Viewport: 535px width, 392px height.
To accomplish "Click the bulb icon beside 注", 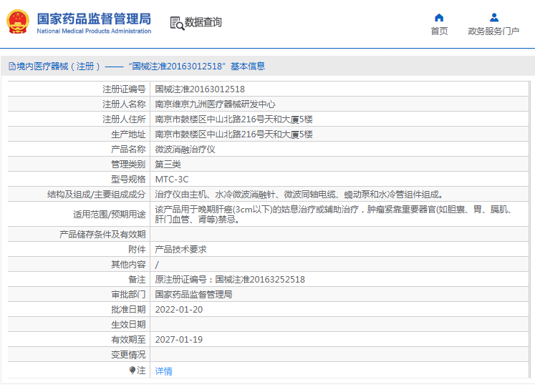I will click(x=132, y=371).
